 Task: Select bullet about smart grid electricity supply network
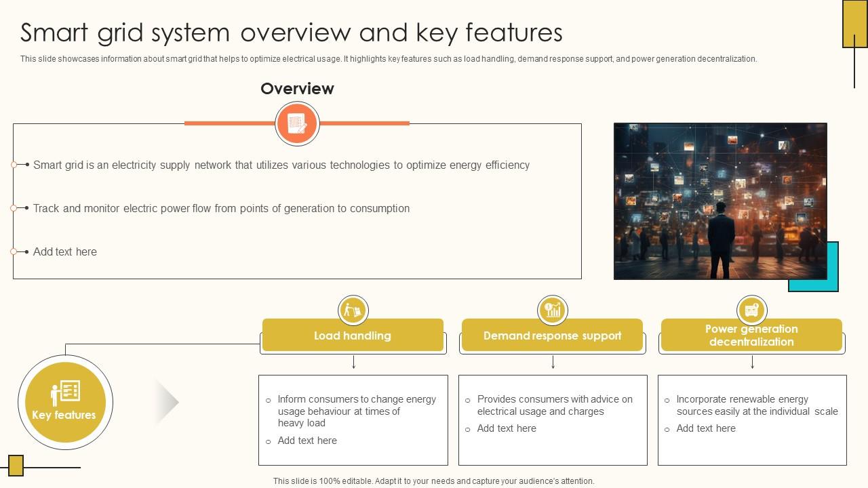[x=281, y=165]
